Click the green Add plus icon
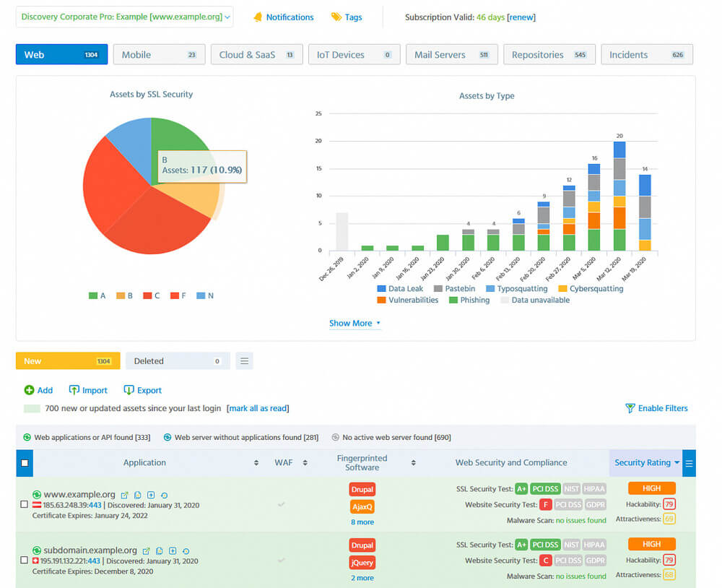The image size is (722, 588). click(30, 390)
